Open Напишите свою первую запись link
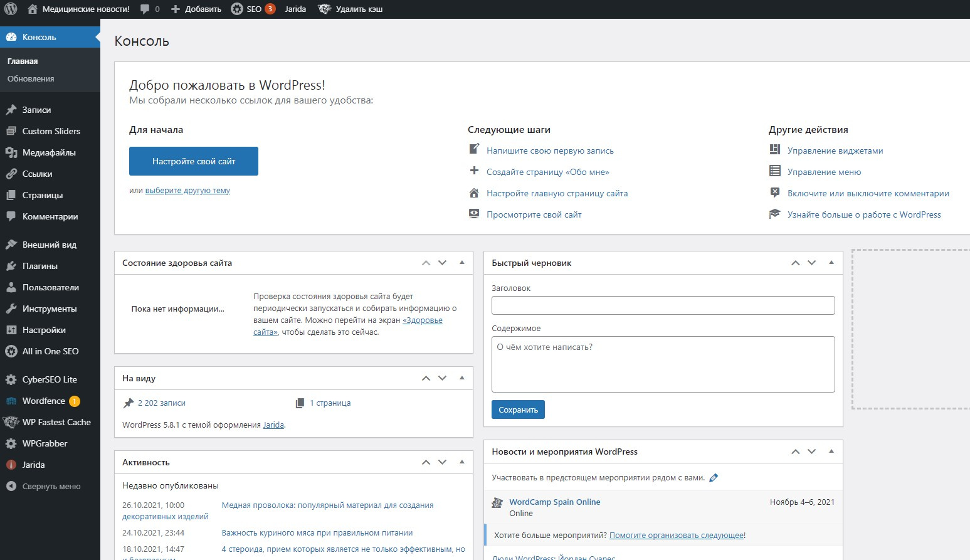 pos(550,151)
